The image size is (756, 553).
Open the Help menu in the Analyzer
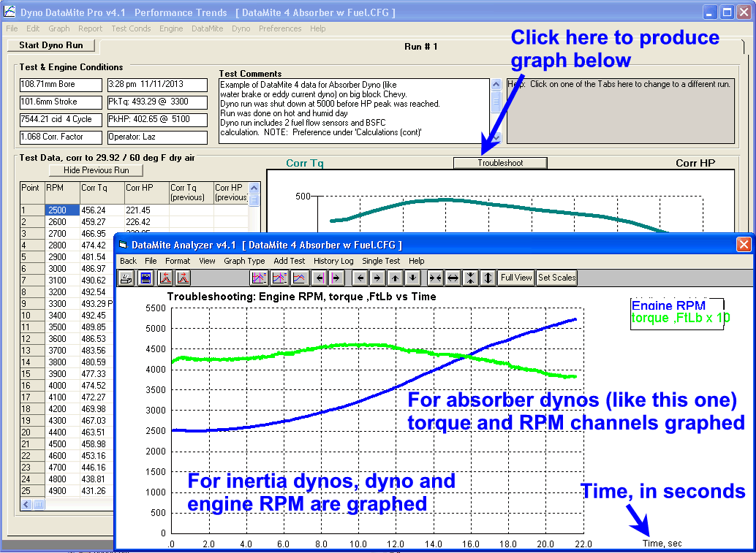coord(417,261)
